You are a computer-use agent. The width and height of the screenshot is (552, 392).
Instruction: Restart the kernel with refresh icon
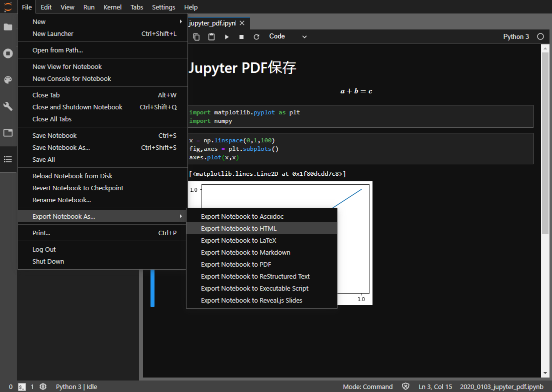point(256,37)
